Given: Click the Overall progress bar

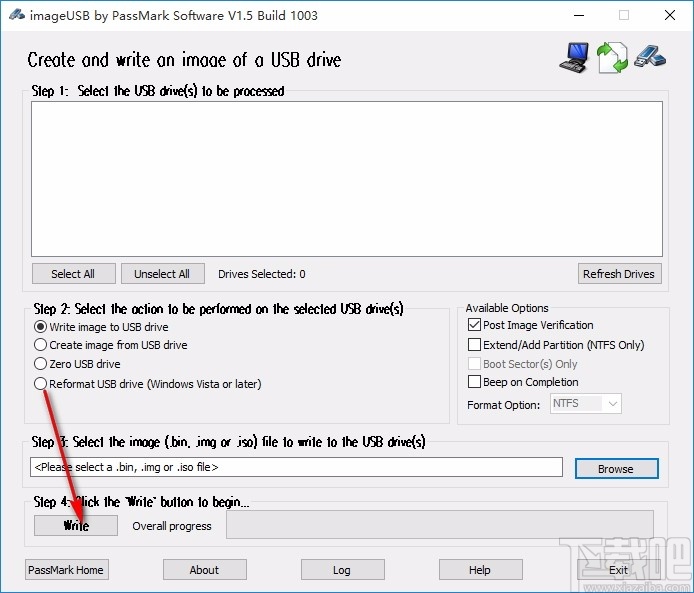Looking at the screenshot, I should tap(440, 525).
